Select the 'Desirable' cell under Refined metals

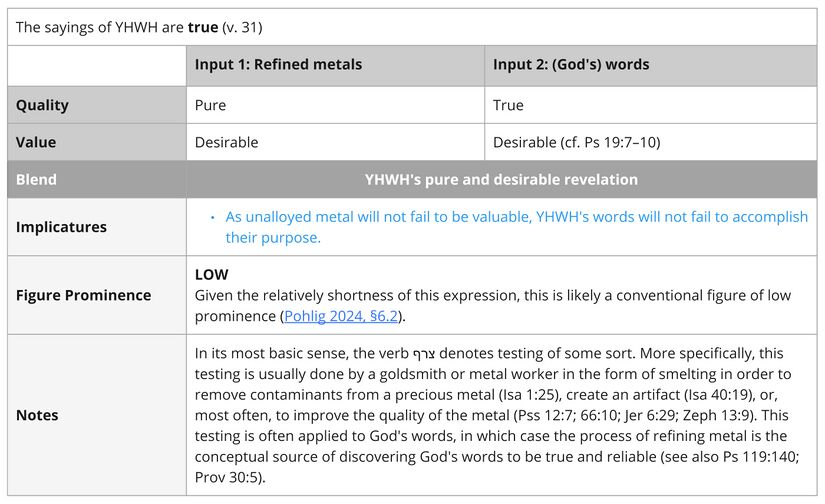pos(226,142)
